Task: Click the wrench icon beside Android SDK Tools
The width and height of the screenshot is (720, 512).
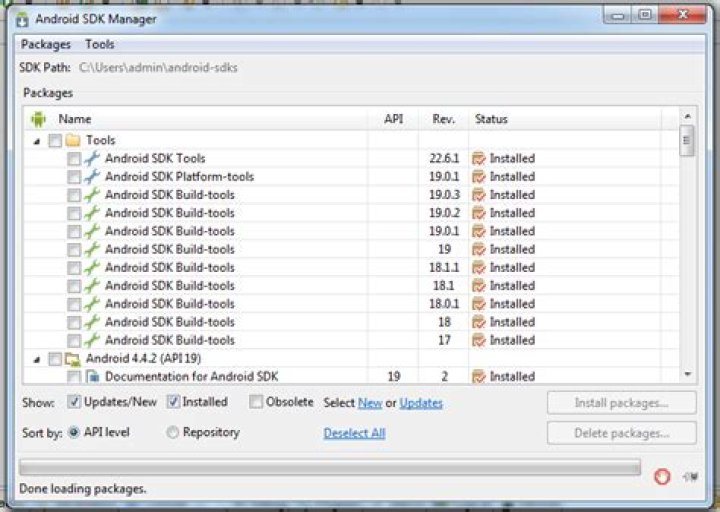Action: (92, 158)
